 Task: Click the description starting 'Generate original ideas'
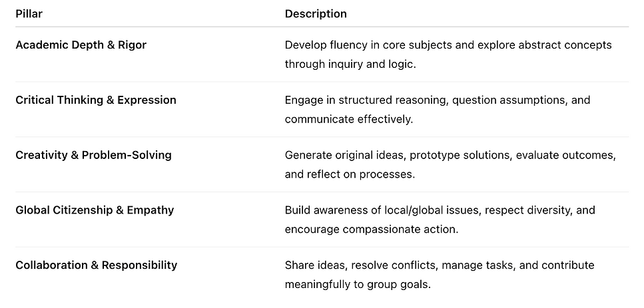pos(450,155)
